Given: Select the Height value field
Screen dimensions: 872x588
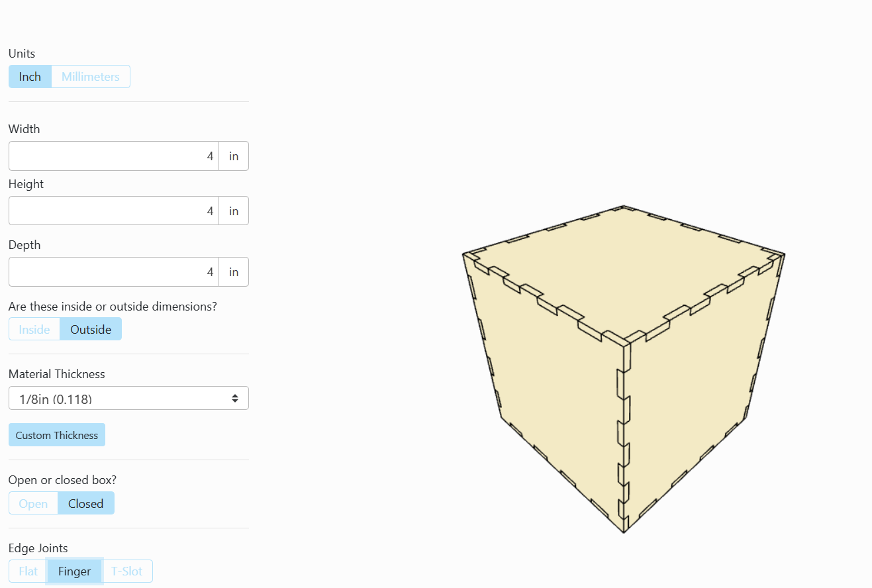Looking at the screenshot, I should point(113,211).
